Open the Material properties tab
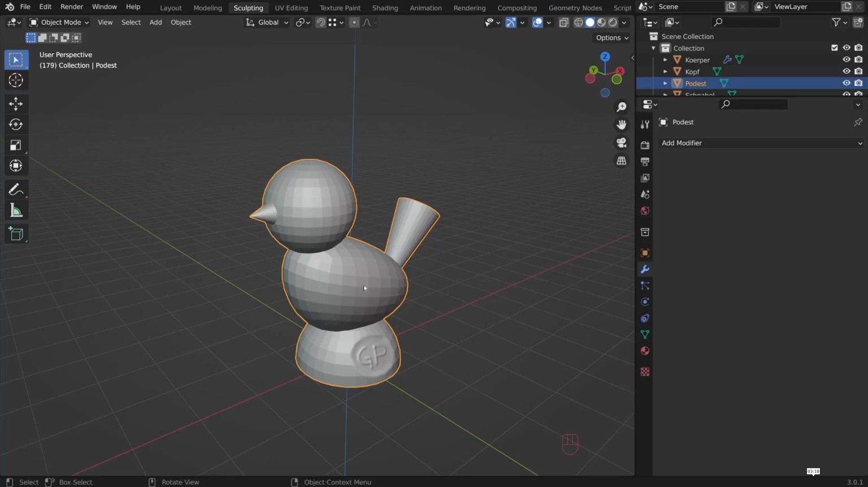The height and width of the screenshot is (487, 868). pos(645,351)
